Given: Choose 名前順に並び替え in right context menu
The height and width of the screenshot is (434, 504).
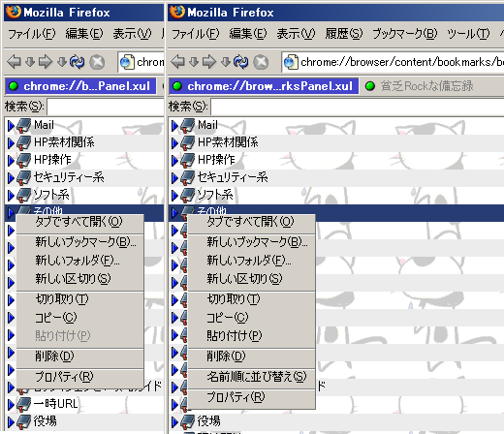Looking at the screenshot, I should coord(251,377).
